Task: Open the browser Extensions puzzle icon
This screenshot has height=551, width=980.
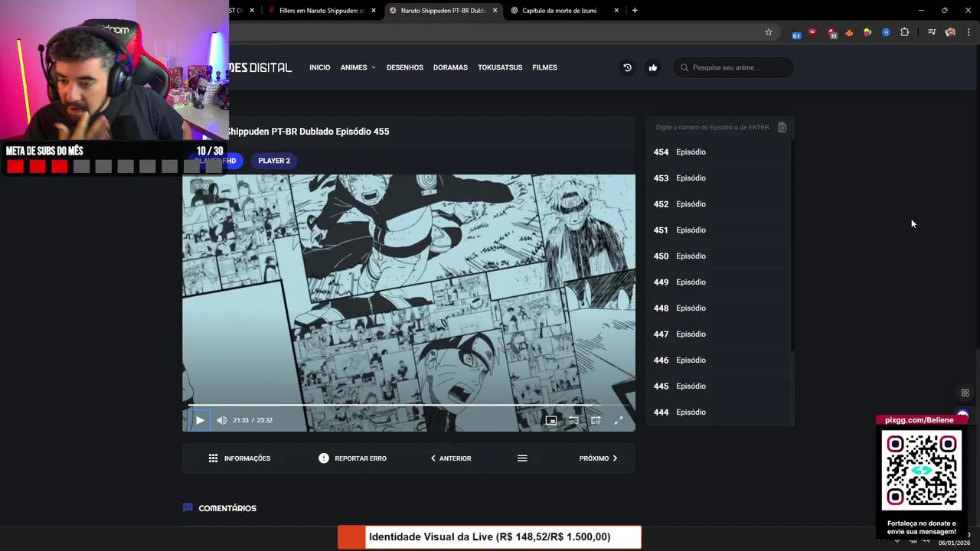Action: point(905,32)
